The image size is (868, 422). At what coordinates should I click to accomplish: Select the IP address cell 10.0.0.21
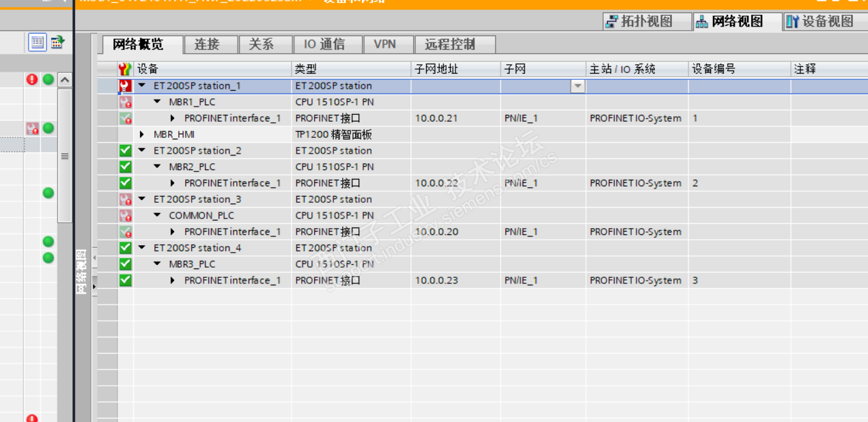(x=456, y=118)
